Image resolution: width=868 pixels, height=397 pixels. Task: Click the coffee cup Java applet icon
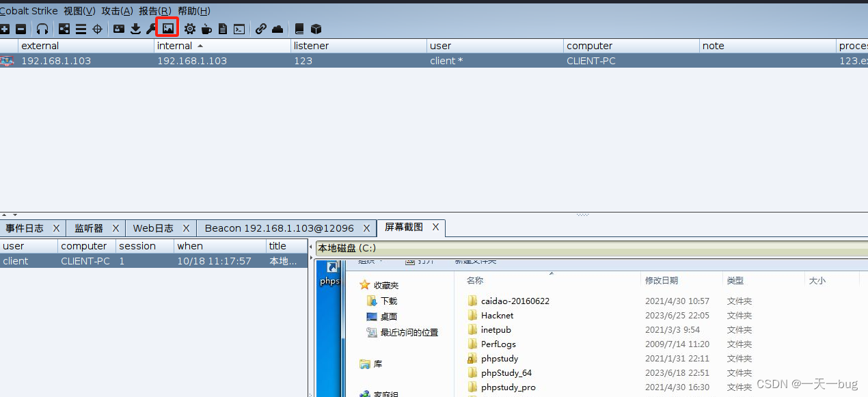click(x=206, y=29)
